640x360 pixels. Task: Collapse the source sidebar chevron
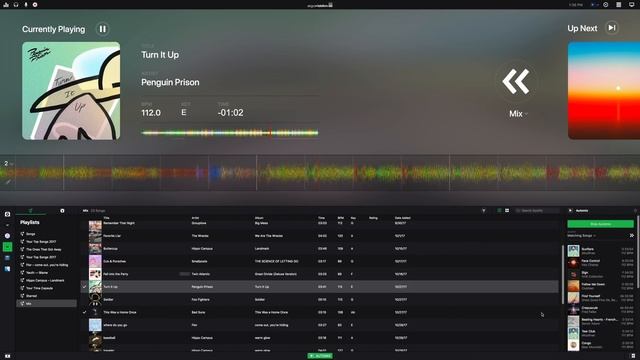click(x=7, y=225)
